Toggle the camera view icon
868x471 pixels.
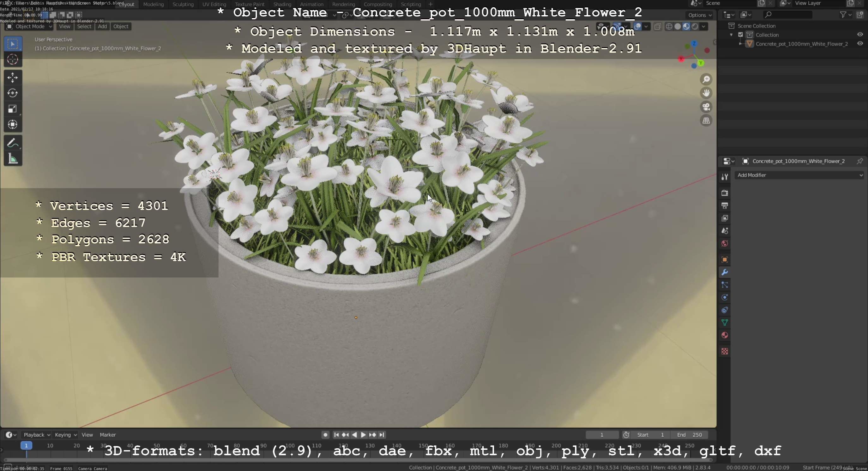click(706, 107)
